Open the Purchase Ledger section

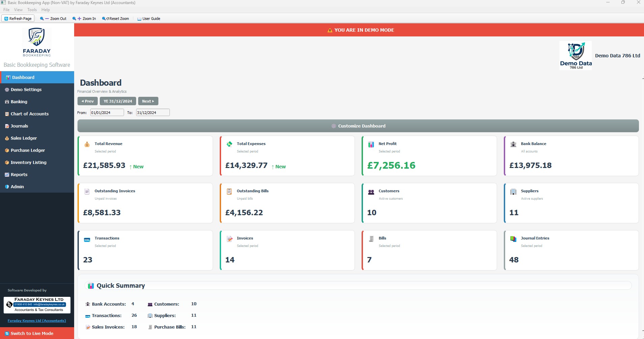point(28,150)
